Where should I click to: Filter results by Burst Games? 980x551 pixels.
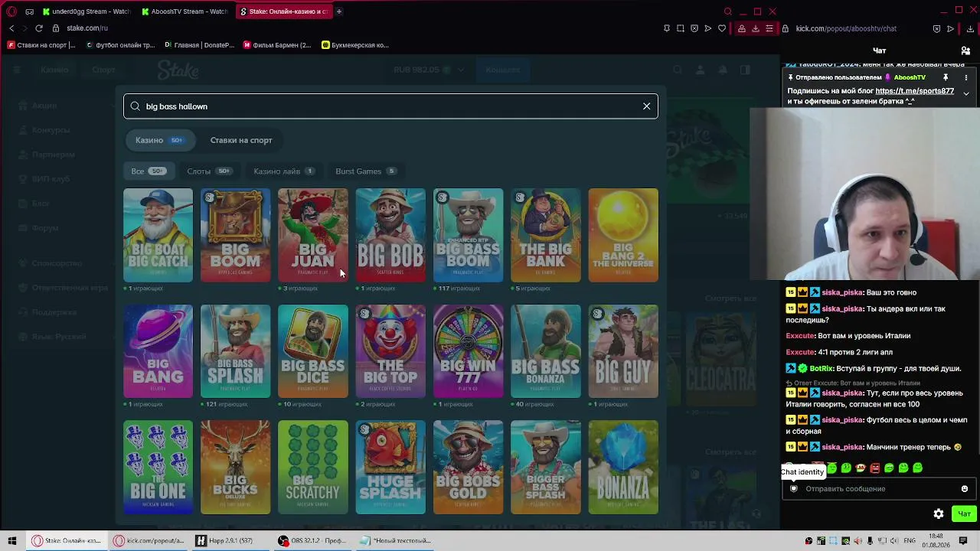tap(366, 171)
